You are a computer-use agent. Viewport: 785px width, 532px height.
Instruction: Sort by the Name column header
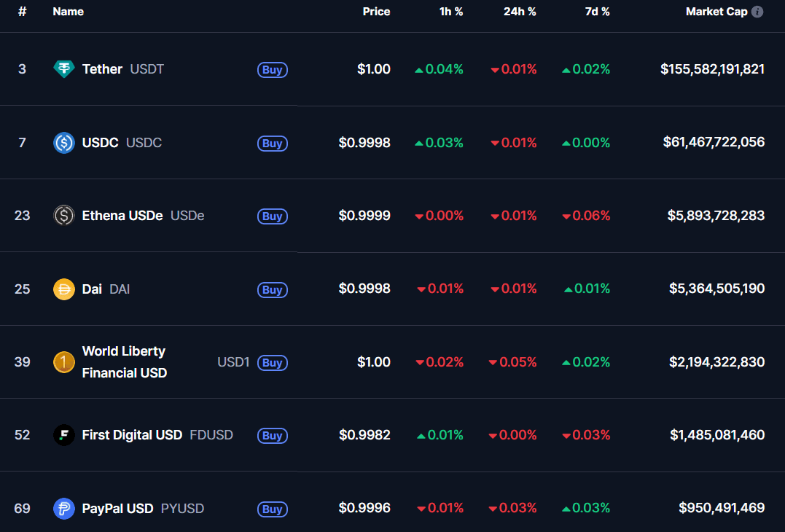coord(68,12)
